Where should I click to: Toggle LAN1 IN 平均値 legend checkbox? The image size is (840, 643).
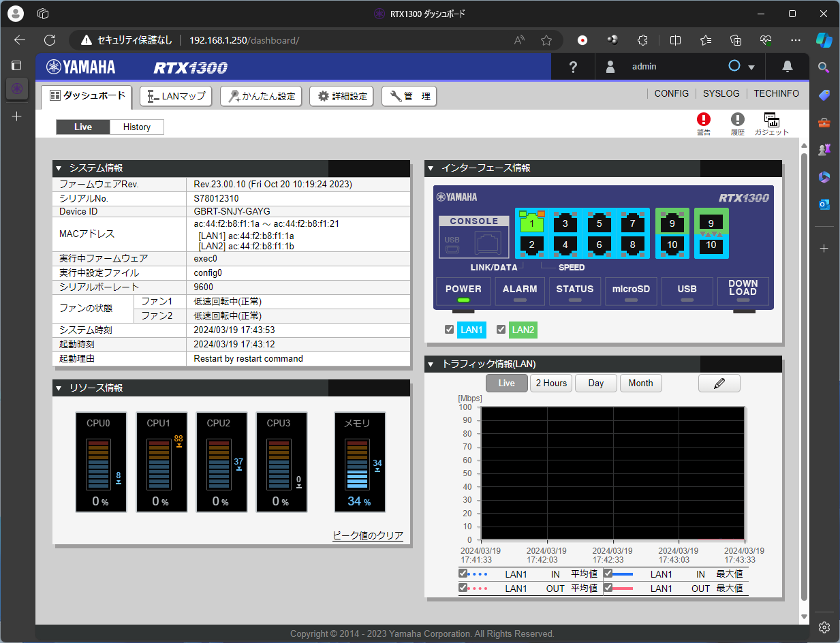(x=463, y=574)
